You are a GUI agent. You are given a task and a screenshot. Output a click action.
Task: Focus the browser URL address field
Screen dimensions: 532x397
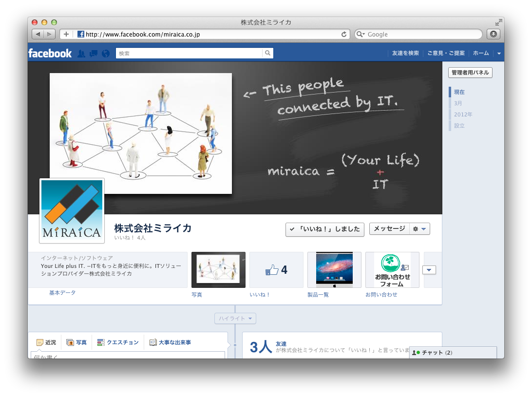click(205, 34)
